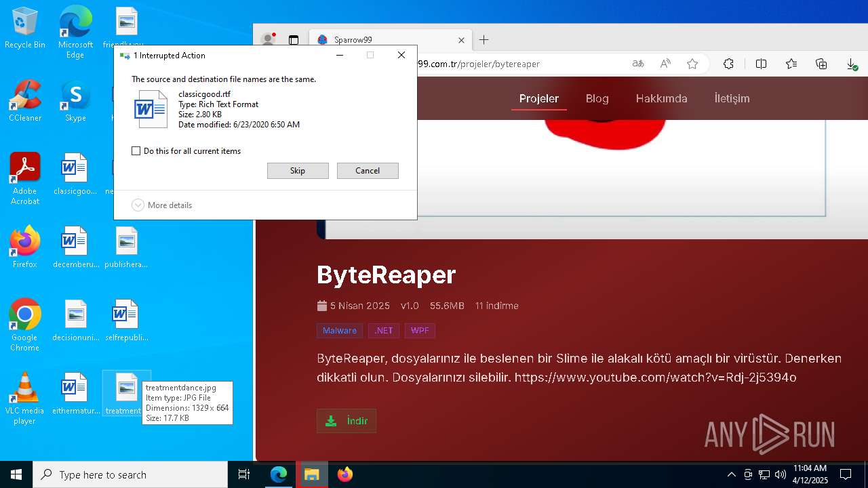
Task: Open the İletişim navigation item
Action: [732, 98]
